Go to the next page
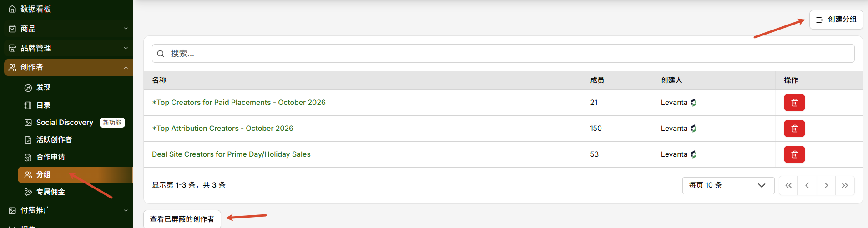 (x=826, y=185)
